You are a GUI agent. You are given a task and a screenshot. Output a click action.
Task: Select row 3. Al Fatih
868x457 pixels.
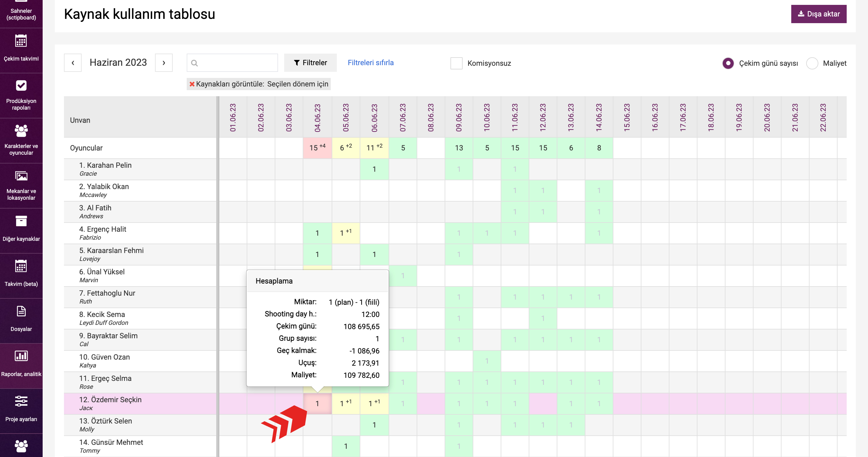tap(140, 212)
